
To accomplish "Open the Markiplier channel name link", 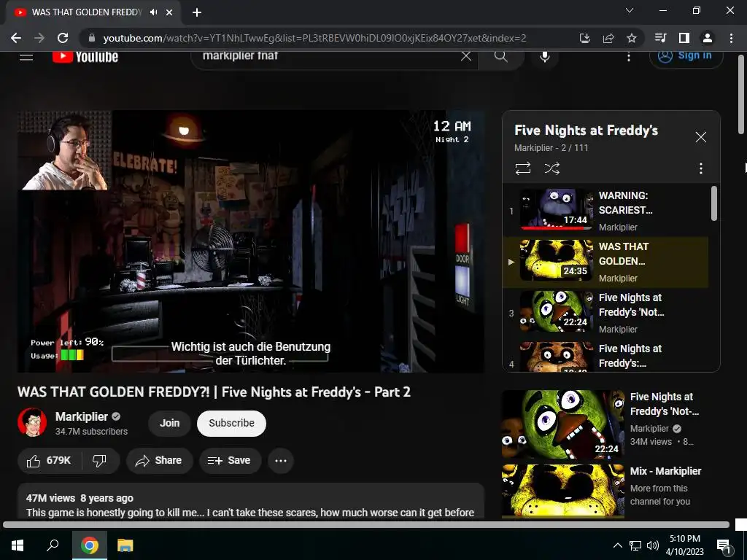I will tap(82, 416).
